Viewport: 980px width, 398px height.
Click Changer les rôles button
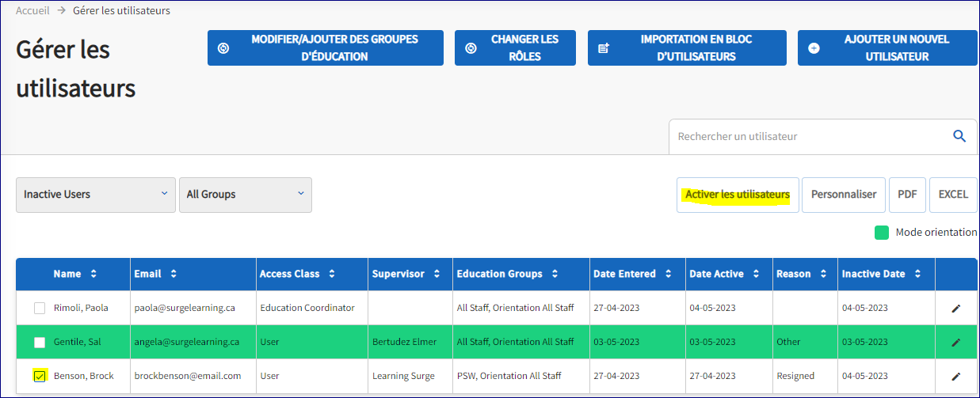pyautogui.click(x=515, y=47)
